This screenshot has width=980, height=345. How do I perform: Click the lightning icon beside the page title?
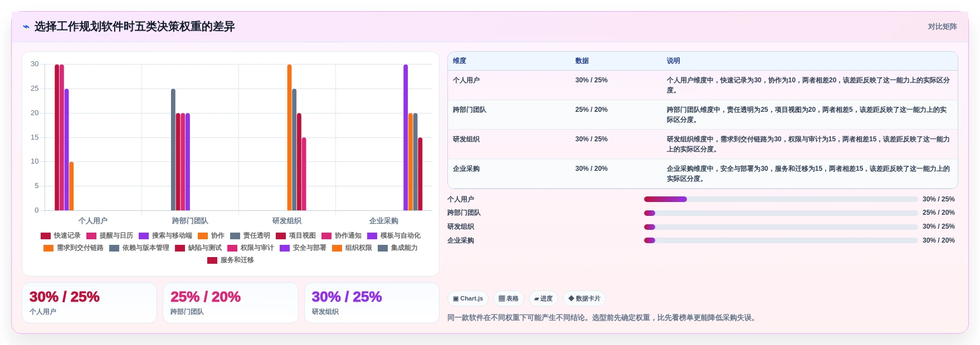click(26, 27)
